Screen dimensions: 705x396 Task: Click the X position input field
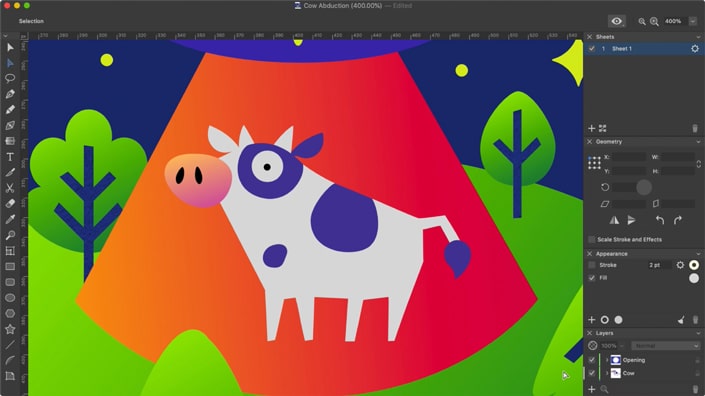coord(629,157)
